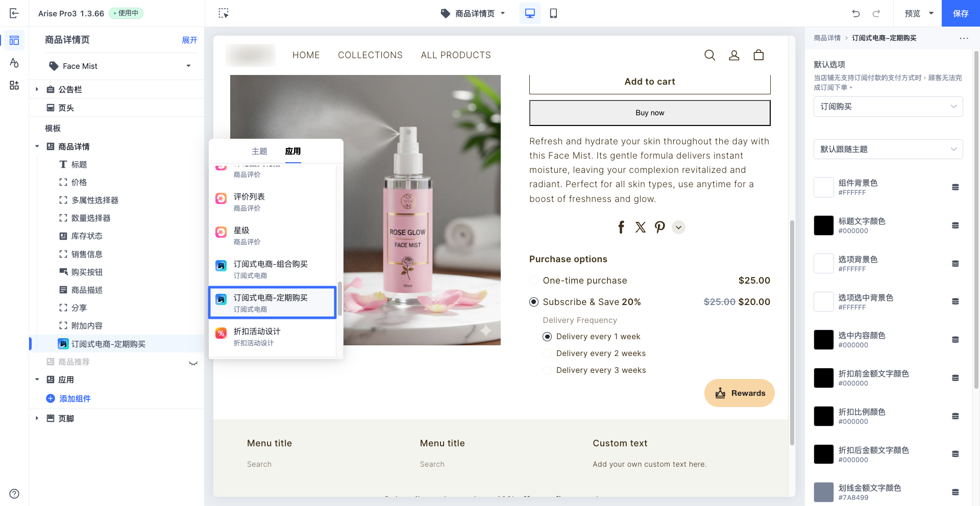
Task: Open the 默认跟随主题 dropdown
Action: coord(888,149)
